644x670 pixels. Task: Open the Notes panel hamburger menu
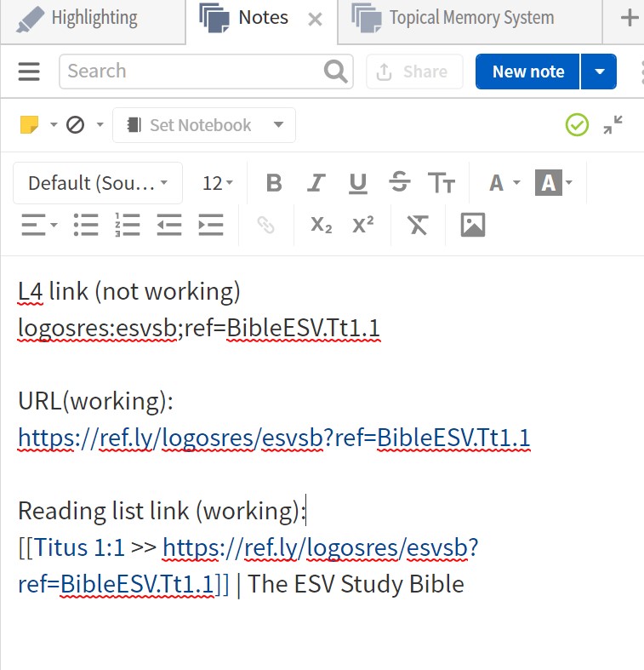[x=29, y=72]
